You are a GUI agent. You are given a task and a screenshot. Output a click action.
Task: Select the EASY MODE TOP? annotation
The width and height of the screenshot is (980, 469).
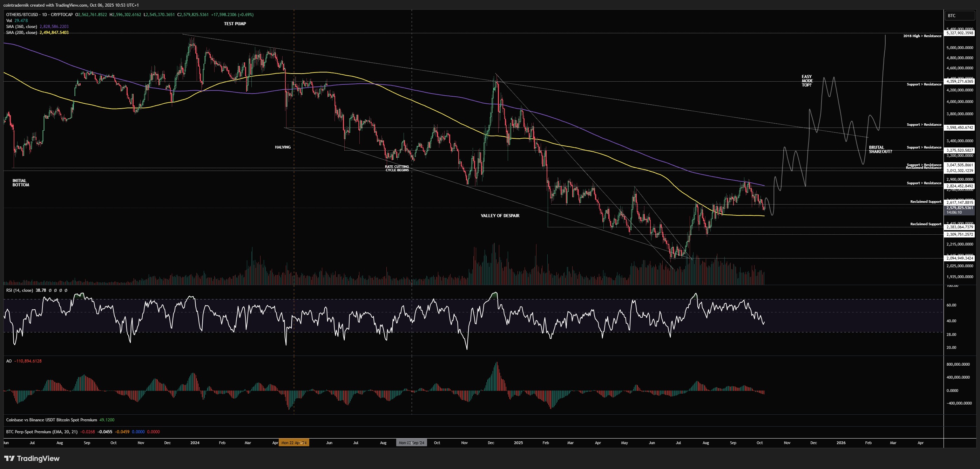pos(806,81)
